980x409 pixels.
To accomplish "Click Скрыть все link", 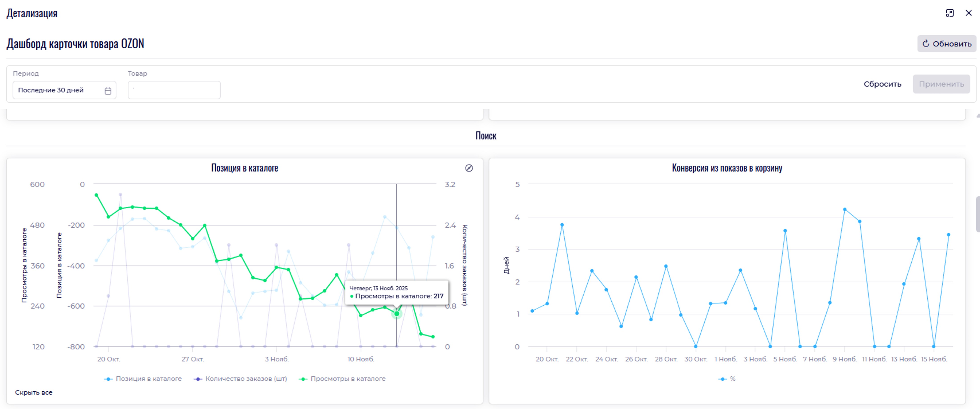I will tap(33, 393).
